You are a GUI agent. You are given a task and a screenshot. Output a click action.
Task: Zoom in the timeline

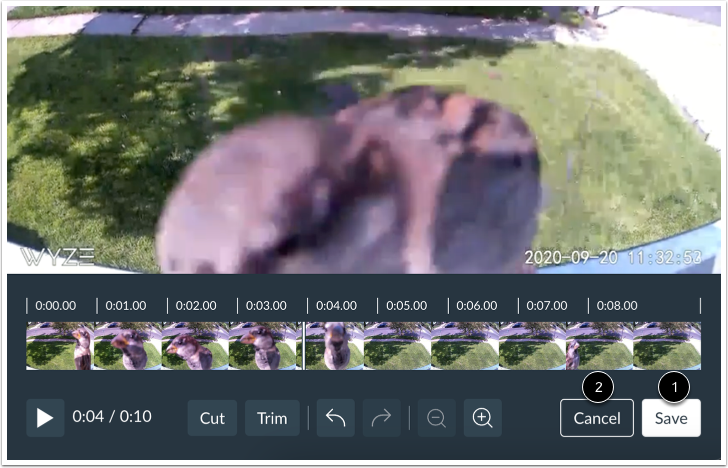(482, 417)
